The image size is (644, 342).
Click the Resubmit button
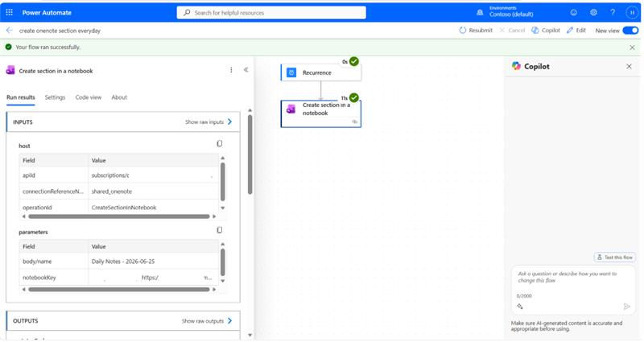click(x=476, y=31)
